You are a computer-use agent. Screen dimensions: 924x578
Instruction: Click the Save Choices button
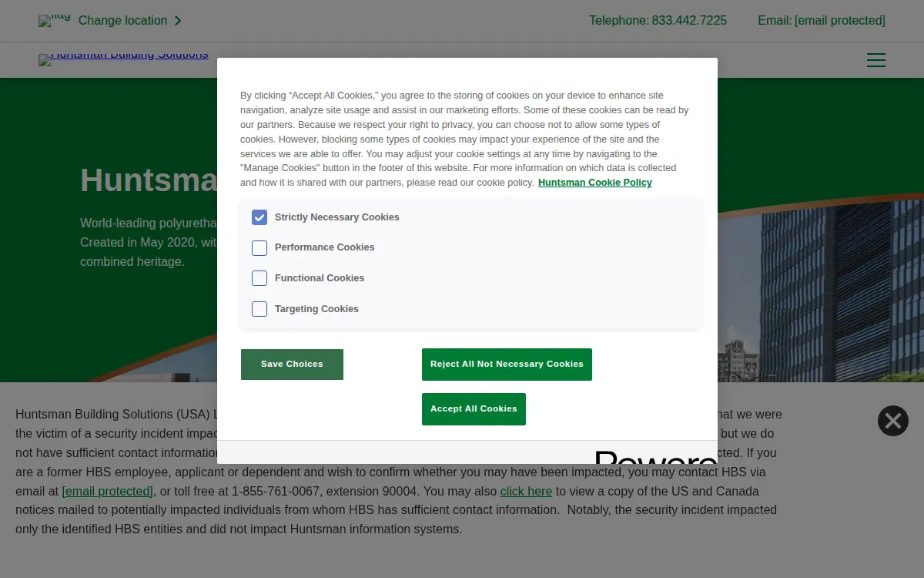coord(292,364)
